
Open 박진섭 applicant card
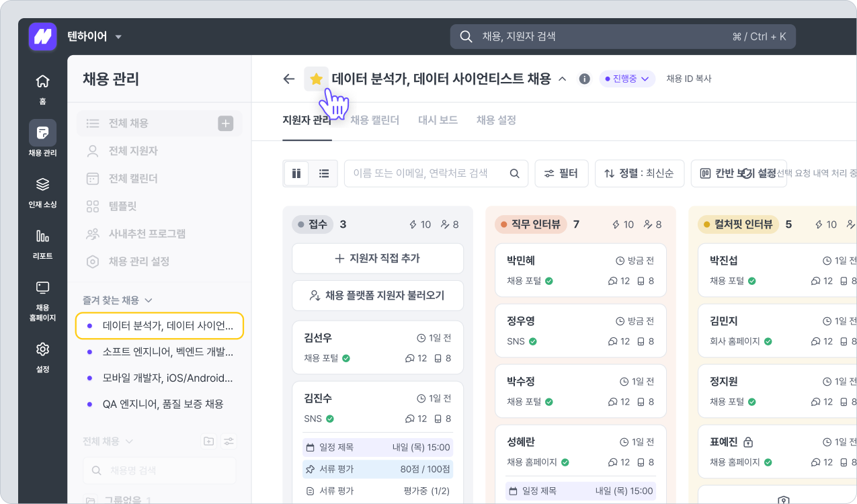point(777,270)
